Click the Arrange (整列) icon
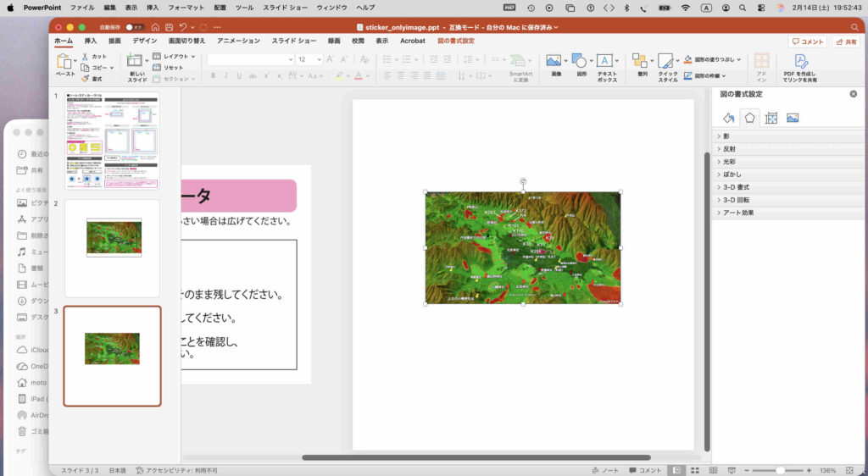 pyautogui.click(x=642, y=61)
